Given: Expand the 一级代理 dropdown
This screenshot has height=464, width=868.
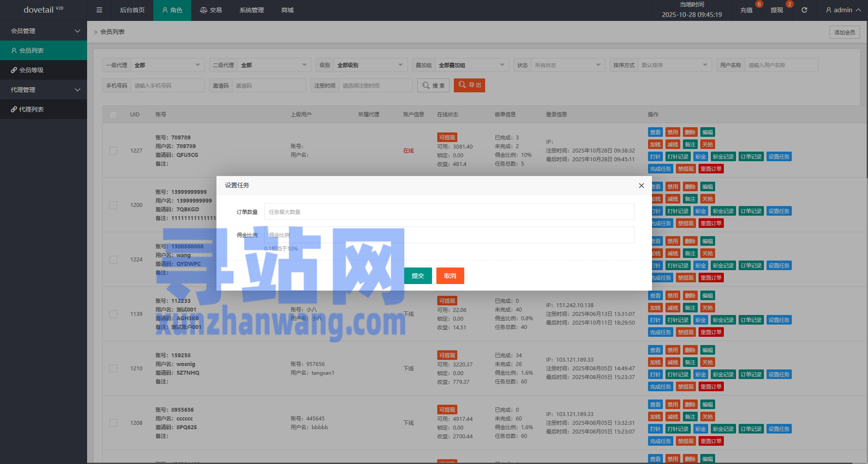Looking at the screenshot, I should [167, 65].
